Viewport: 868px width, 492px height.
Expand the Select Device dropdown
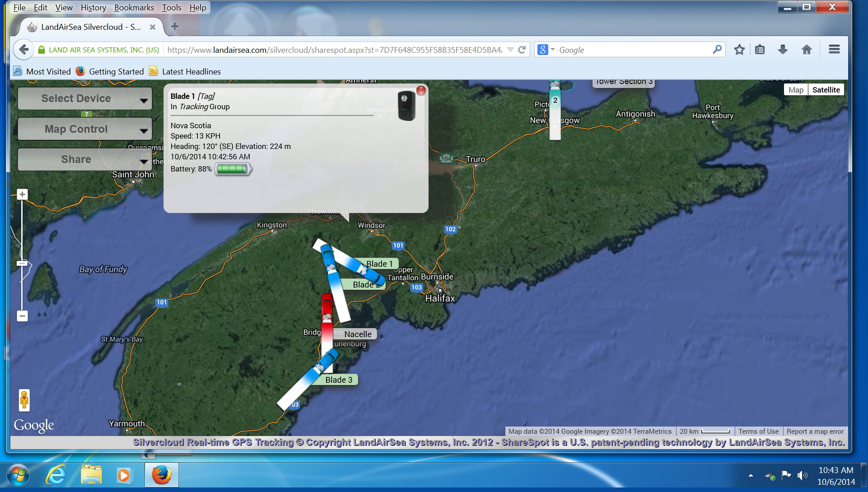click(85, 98)
